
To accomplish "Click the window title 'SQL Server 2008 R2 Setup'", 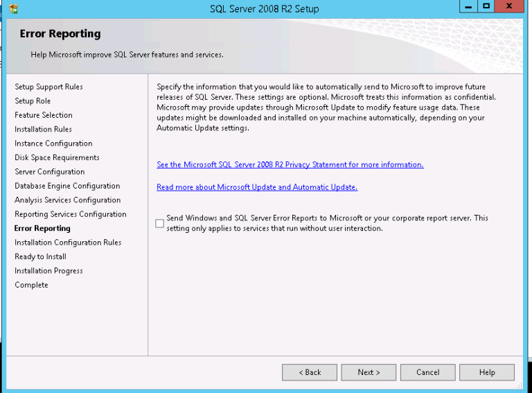I will (x=265, y=9).
